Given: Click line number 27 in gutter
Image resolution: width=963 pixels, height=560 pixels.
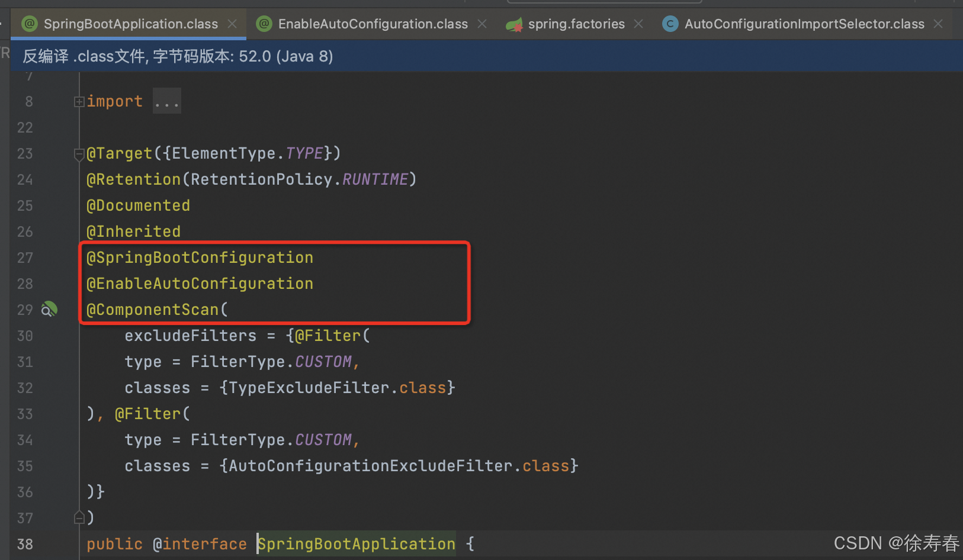Looking at the screenshot, I should (25, 258).
